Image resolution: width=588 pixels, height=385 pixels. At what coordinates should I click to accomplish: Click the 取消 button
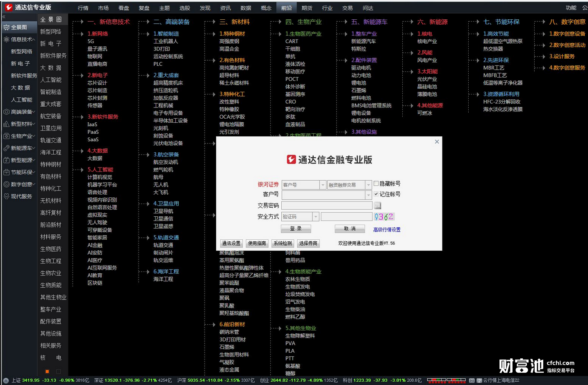click(350, 229)
